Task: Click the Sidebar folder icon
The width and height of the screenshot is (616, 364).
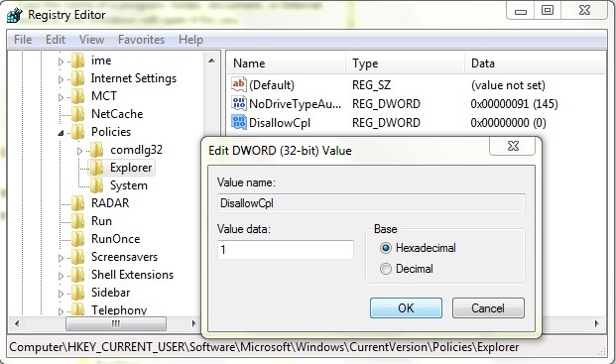Action: (x=77, y=293)
